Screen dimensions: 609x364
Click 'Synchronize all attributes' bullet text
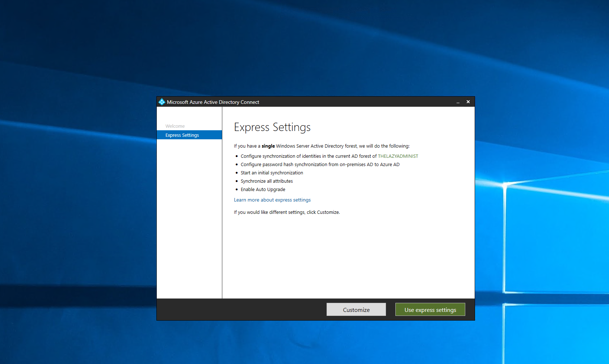pos(267,181)
